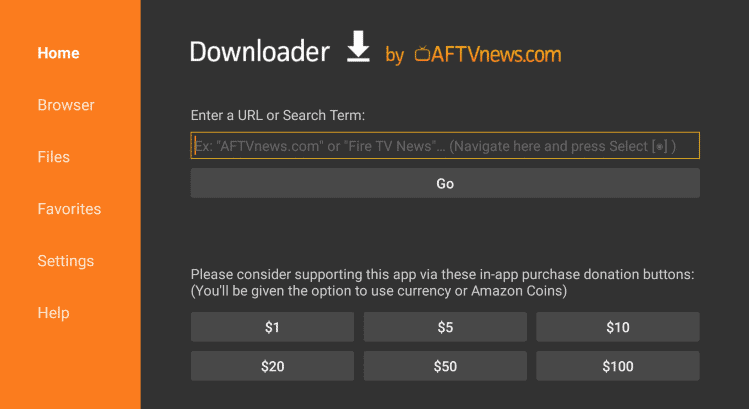Focus the URL or Search Term field
The height and width of the screenshot is (409, 749).
[x=445, y=146]
